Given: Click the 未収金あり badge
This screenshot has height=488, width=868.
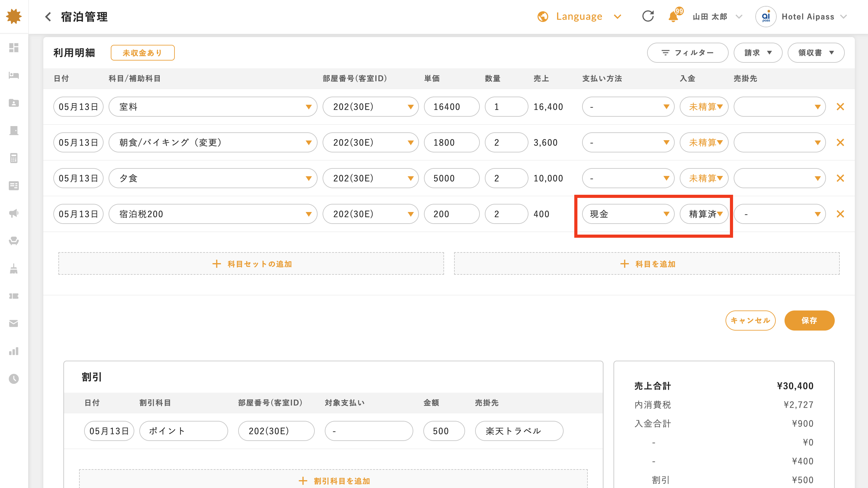Looking at the screenshot, I should (x=142, y=53).
